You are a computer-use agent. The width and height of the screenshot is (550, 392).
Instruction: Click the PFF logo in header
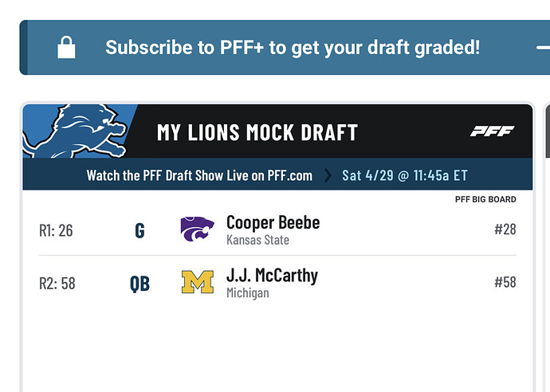click(492, 131)
